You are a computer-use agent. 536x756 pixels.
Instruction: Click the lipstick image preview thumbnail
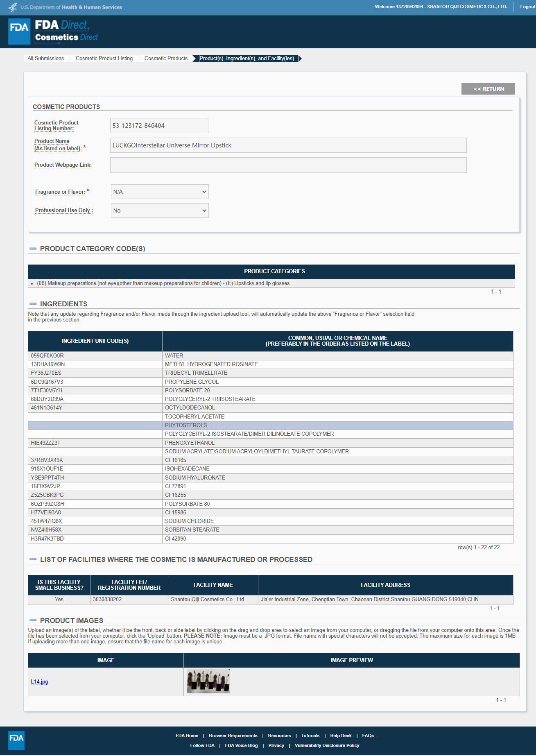(x=208, y=681)
